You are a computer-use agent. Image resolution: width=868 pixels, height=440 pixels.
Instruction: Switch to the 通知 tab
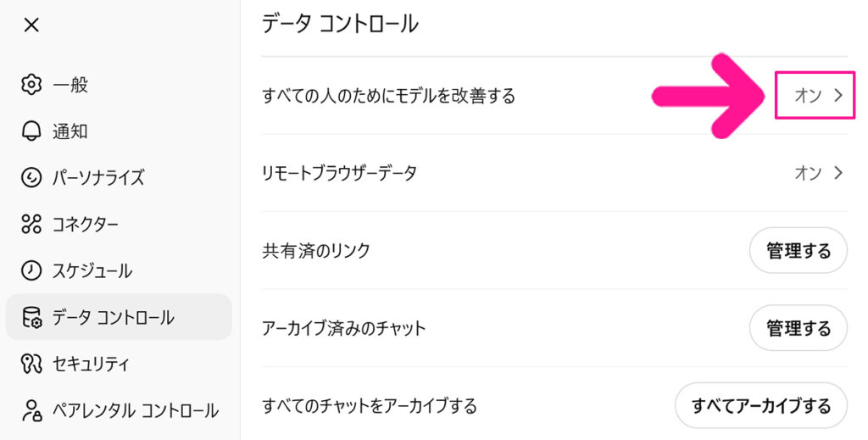click(70, 131)
